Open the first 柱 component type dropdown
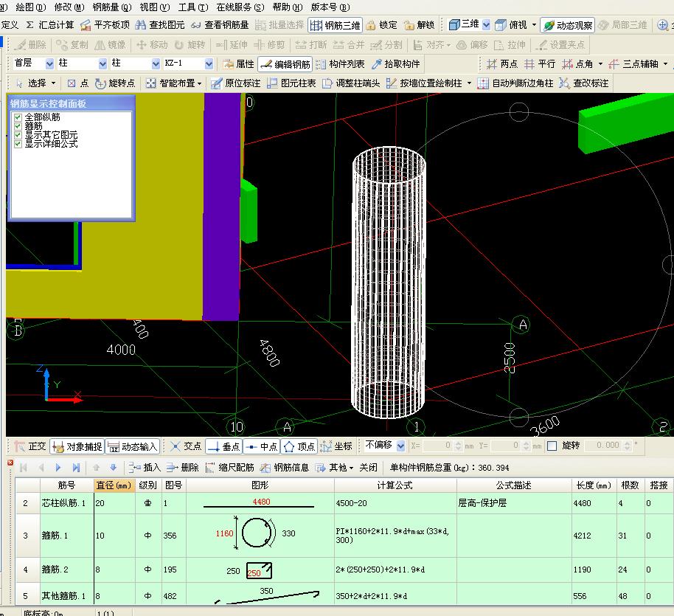674x616 pixels. [x=103, y=63]
